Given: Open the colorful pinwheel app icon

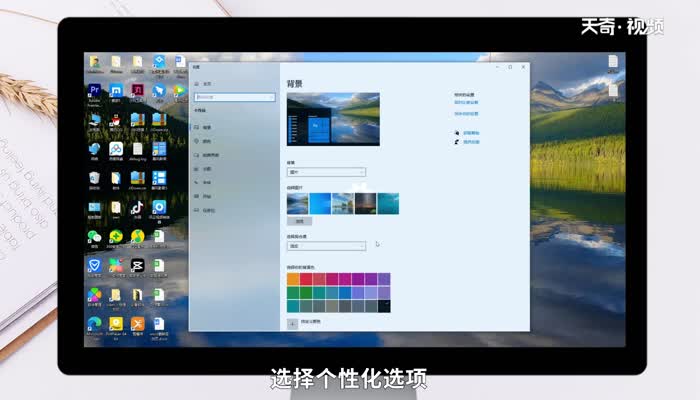Looking at the screenshot, I should point(94,297).
